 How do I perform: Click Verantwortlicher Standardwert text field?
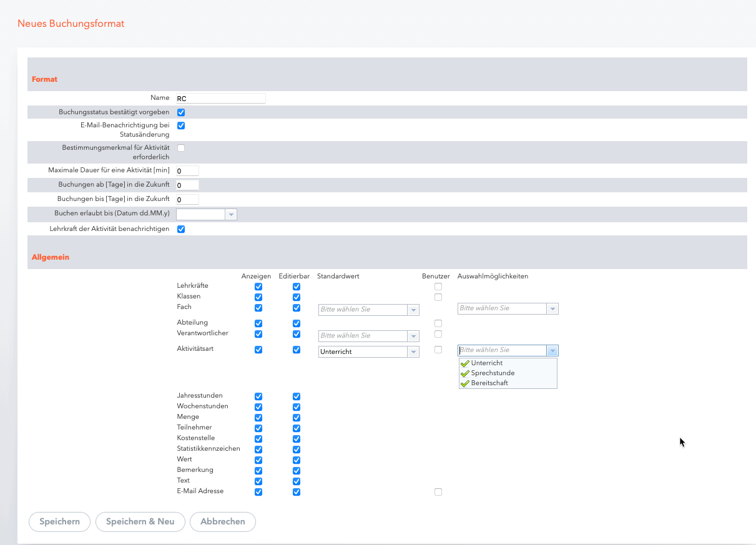point(363,336)
